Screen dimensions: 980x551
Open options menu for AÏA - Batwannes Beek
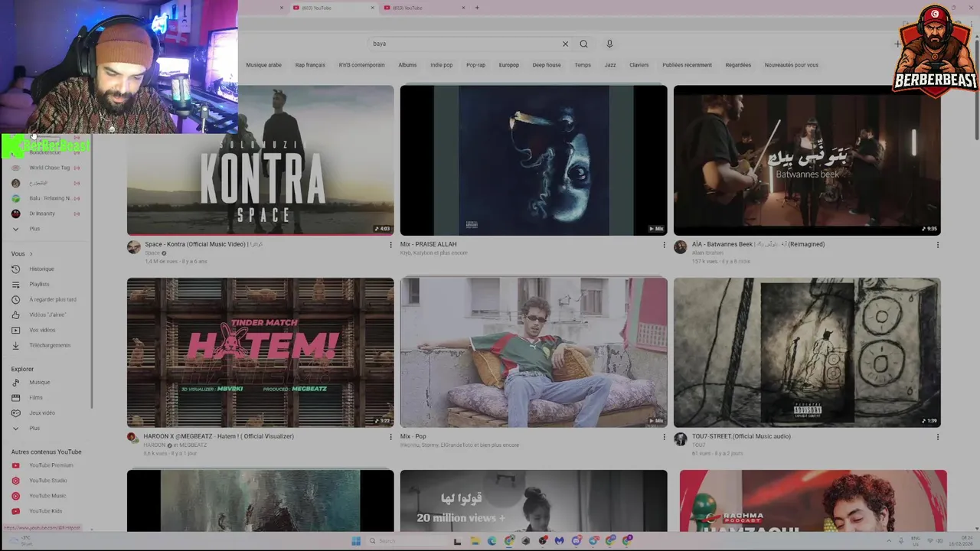[937, 245]
